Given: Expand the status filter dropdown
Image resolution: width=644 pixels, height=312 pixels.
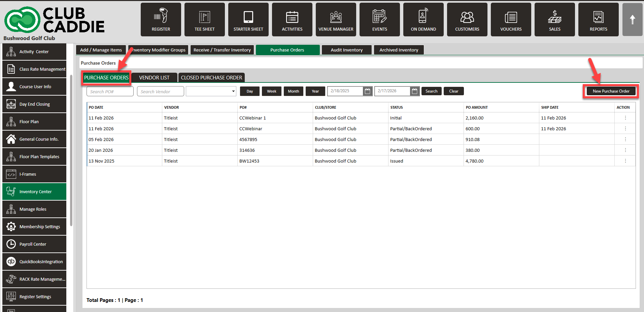Looking at the screenshot, I should pos(211,91).
